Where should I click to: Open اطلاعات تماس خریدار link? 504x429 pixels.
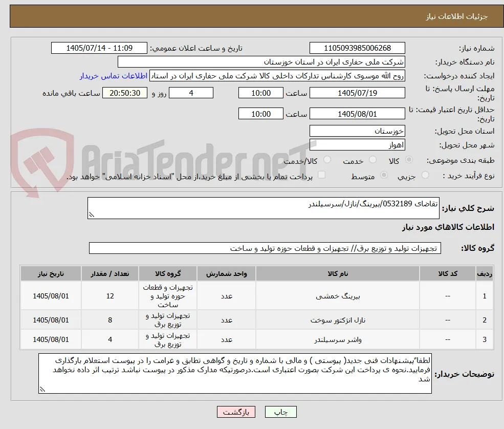click(x=114, y=76)
